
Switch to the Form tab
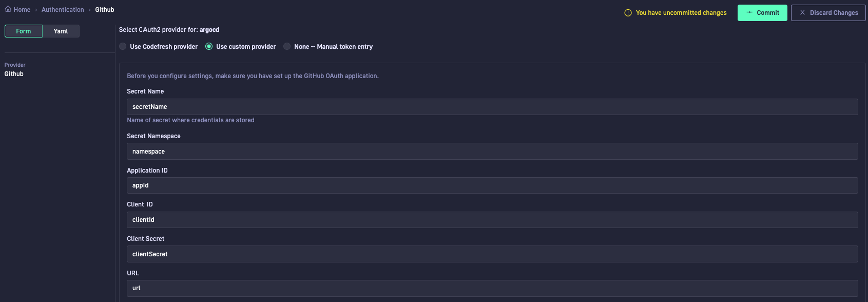(x=24, y=31)
